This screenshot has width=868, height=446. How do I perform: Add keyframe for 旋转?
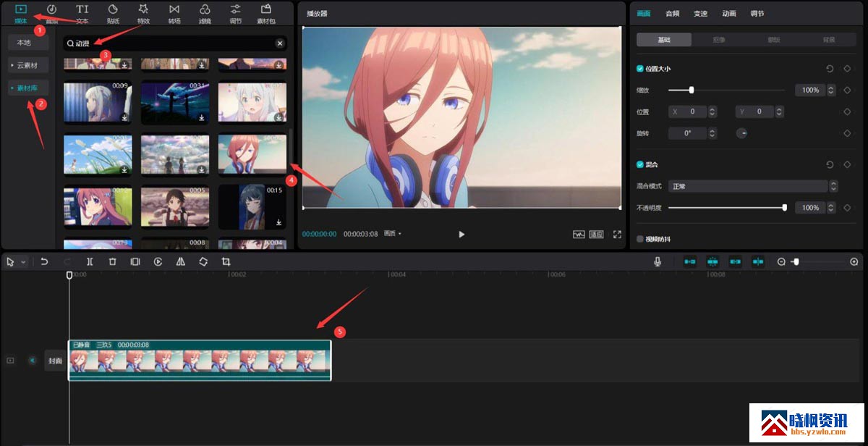coord(847,133)
